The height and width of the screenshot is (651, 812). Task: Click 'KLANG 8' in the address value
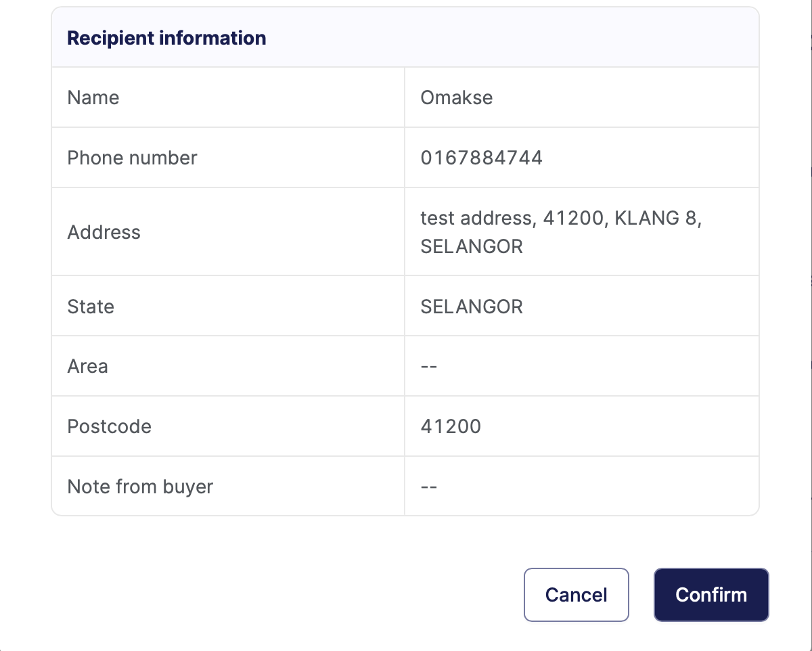(655, 218)
